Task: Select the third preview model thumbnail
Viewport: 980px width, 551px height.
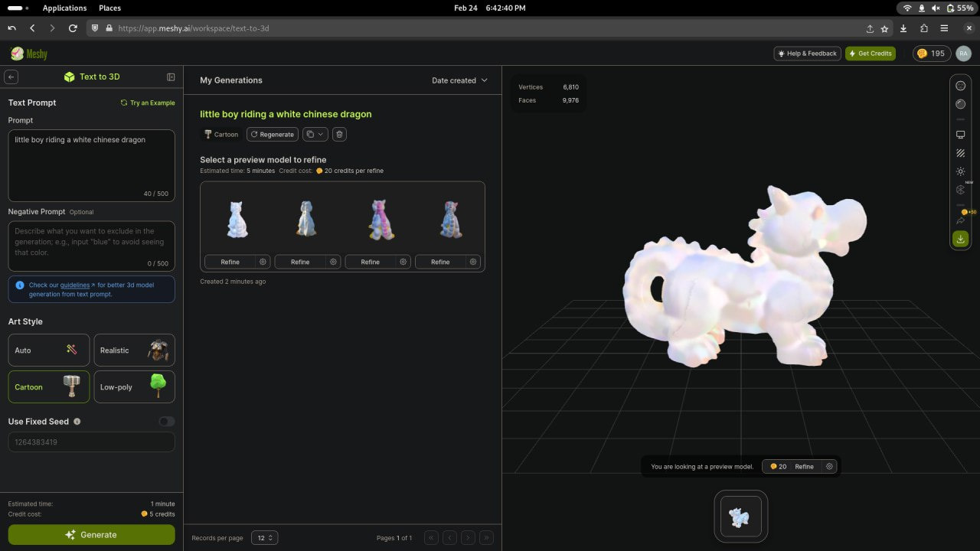Action: [380, 218]
